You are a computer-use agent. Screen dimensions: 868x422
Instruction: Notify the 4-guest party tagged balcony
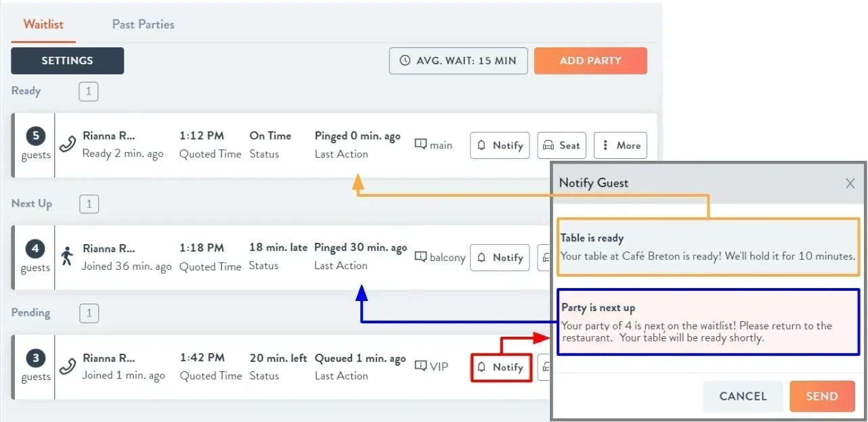tap(500, 258)
